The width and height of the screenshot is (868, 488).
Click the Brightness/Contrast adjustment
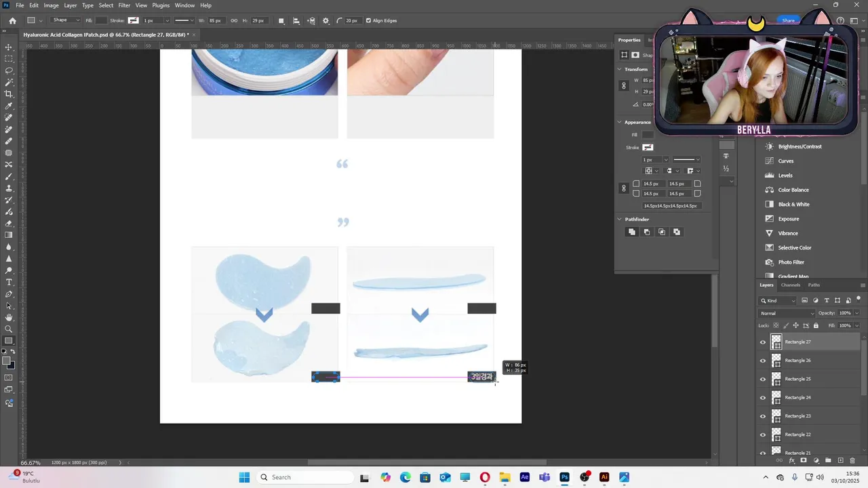coord(800,146)
